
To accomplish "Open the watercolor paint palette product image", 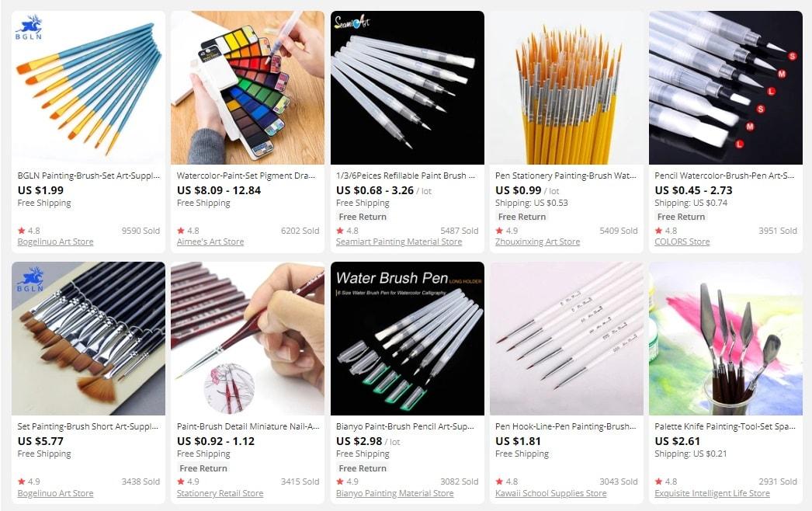I will click(248, 88).
